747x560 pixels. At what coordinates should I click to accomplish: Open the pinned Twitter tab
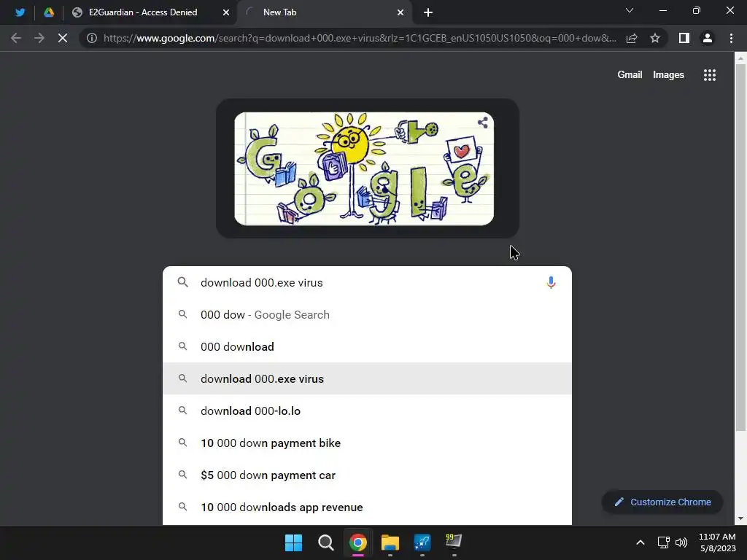pos(20,12)
